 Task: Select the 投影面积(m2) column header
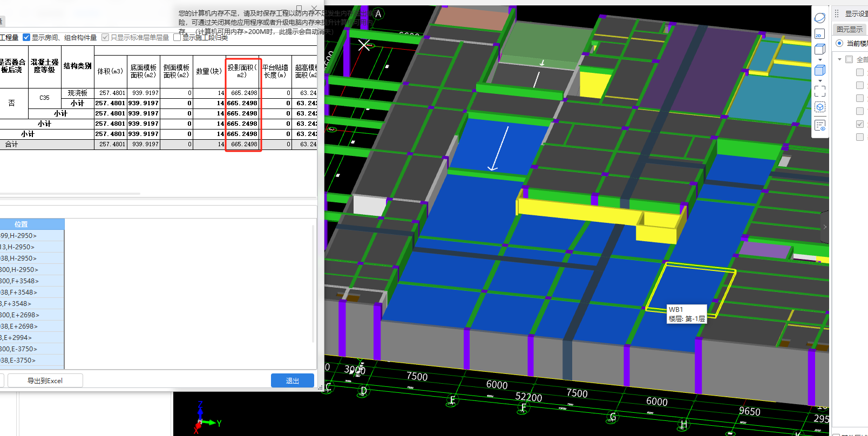[242, 71]
